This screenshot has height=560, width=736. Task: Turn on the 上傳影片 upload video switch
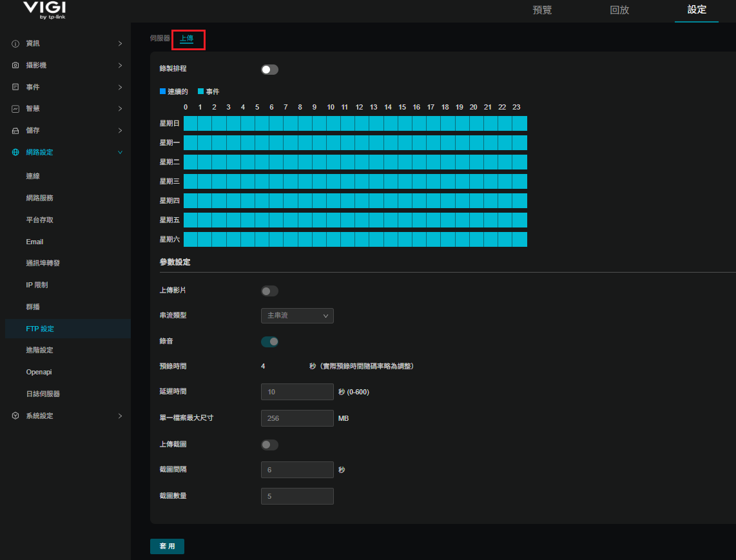point(269,291)
